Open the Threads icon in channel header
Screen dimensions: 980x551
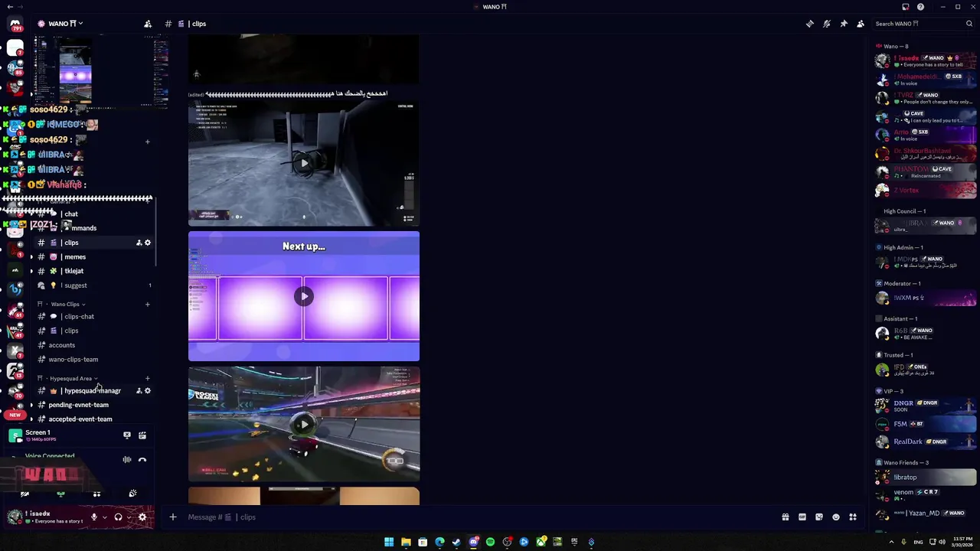click(x=810, y=24)
